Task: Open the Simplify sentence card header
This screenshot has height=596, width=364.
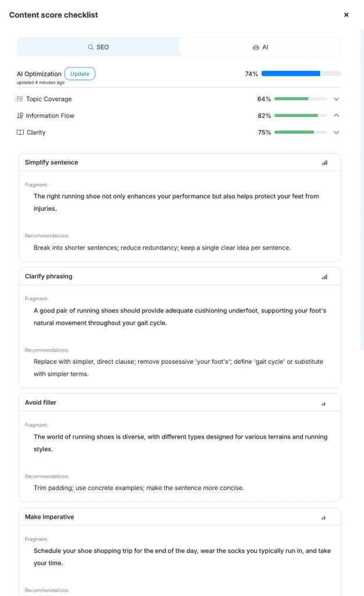Action: click(51, 162)
